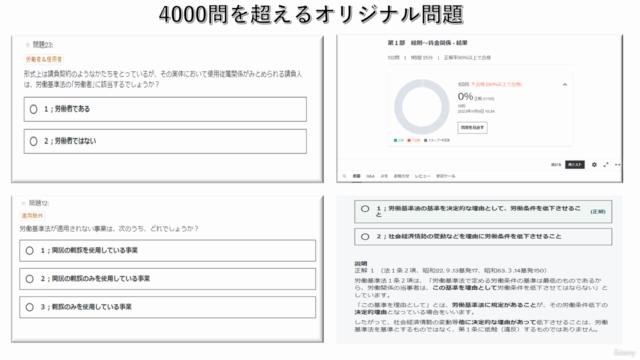The image size is (640, 360).
Task: Click the orange 労働者&使用者 tag
Action: (44, 60)
